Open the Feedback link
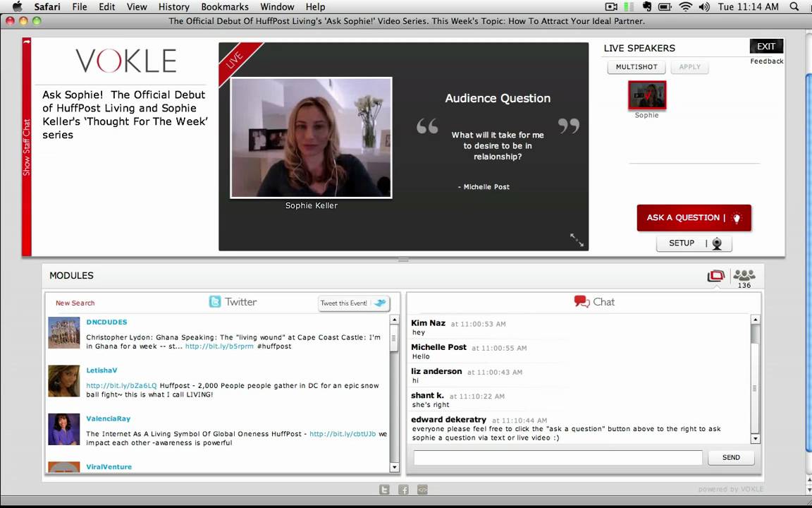Viewport: 812px width, 508px height. pos(767,61)
